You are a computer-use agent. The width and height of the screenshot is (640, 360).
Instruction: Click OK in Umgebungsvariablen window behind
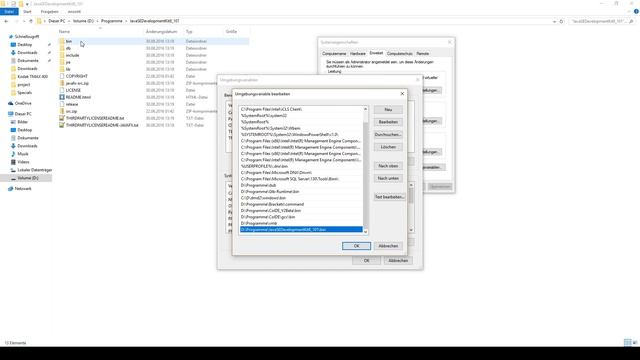(367, 260)
